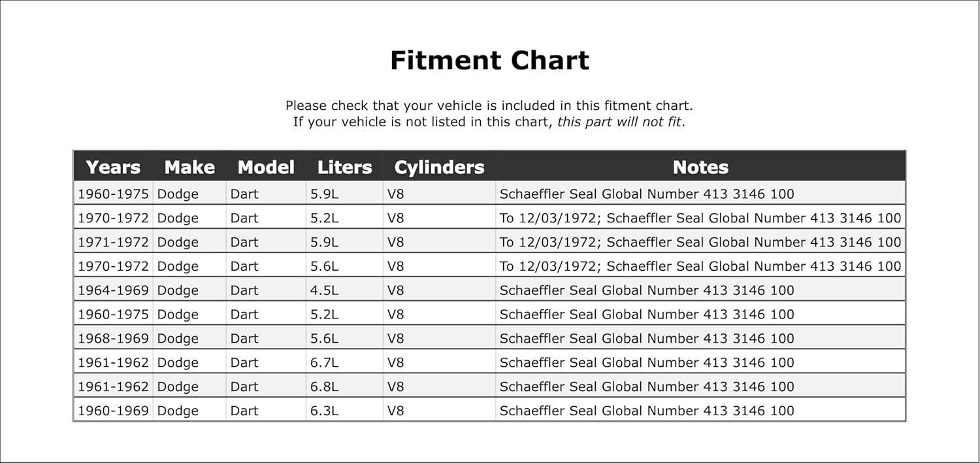Select the 1960-1969 years cell
980x463 pixels.
pos(113,411)
